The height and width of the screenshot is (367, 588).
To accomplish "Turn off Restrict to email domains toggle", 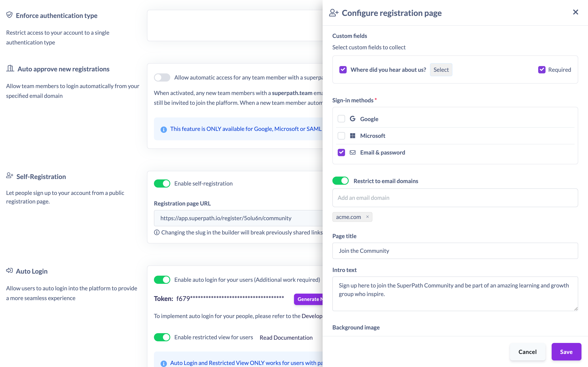I will pyautogui.click(x=340, y=181).
